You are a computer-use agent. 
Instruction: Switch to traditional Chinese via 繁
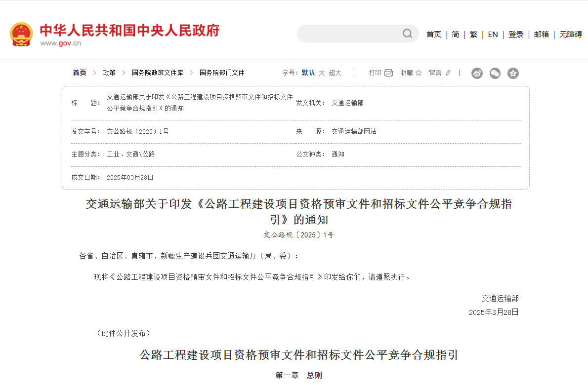pos(473,35)
